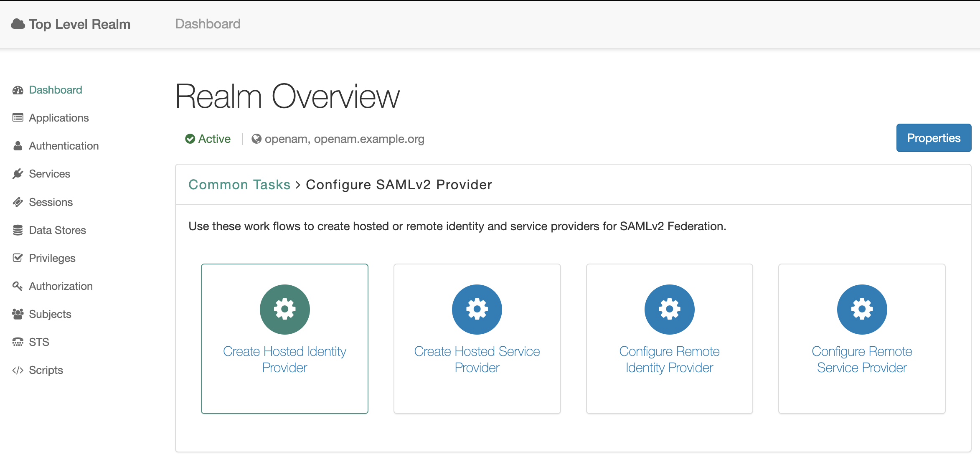This screenshot has width=980, height=457.
Task: Click the Authorization key icon
Action: click(18, 286)
